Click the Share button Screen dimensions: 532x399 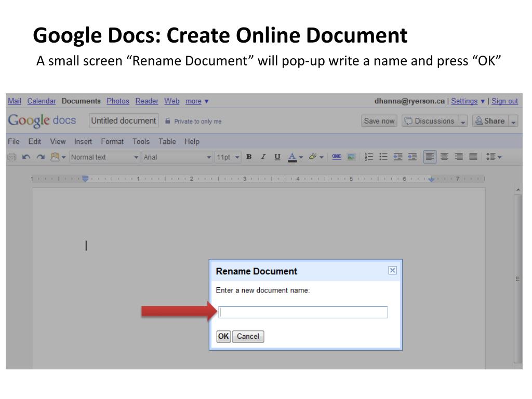tap(490, 121)
